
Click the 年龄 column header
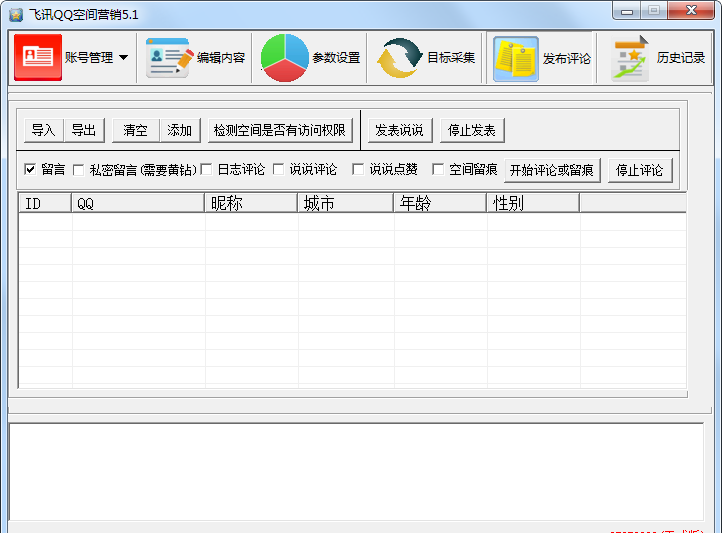440,203
